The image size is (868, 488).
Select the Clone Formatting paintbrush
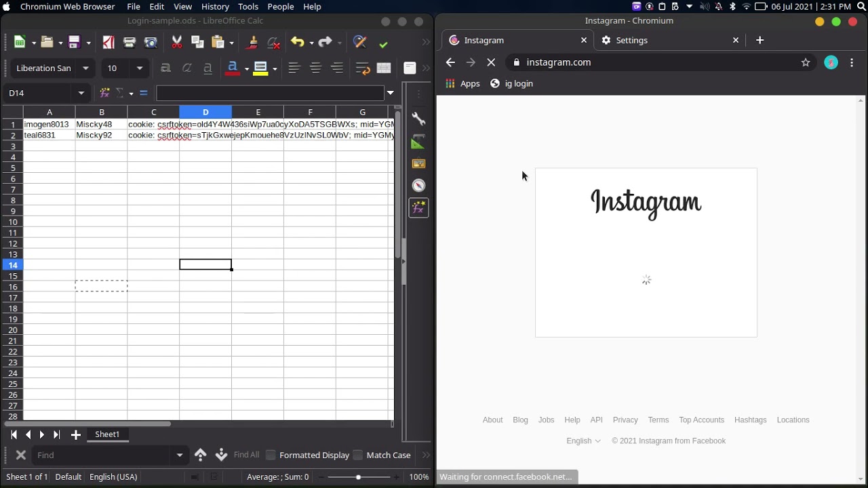click(252, 43)
